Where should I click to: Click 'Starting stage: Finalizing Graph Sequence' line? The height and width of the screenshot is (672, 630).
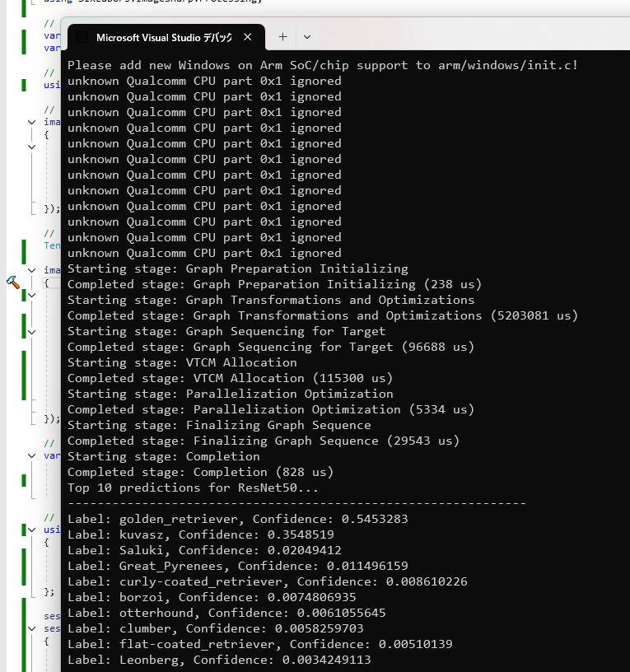pos(219,425)
